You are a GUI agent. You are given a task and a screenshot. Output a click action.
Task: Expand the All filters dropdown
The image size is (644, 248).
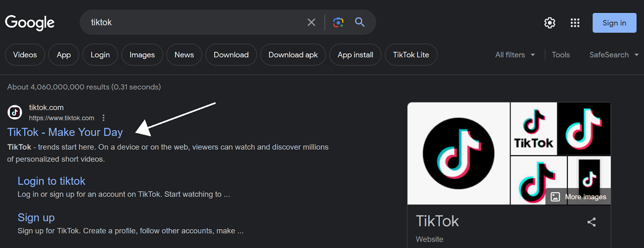(x=515, y=55)
